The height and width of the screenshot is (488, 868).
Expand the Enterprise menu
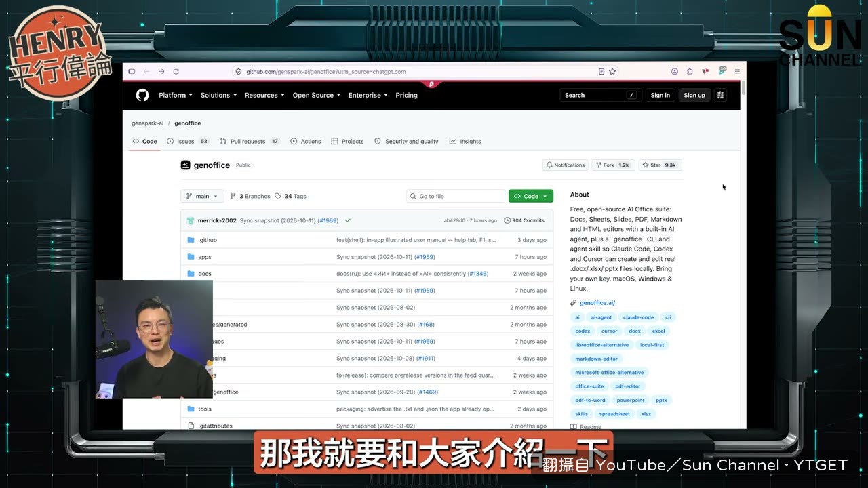pyautogui.click(x=368, y=95)
